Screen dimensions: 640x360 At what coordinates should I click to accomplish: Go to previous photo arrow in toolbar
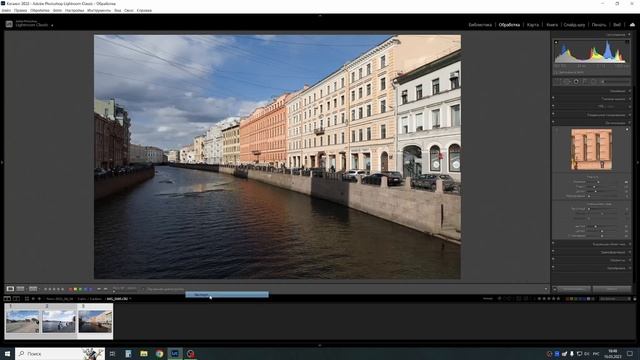[x=99, y=289]
